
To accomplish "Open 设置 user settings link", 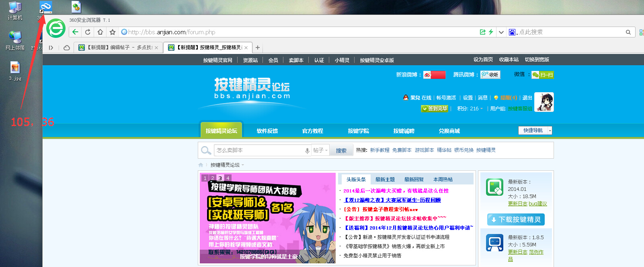I will 468,97.
